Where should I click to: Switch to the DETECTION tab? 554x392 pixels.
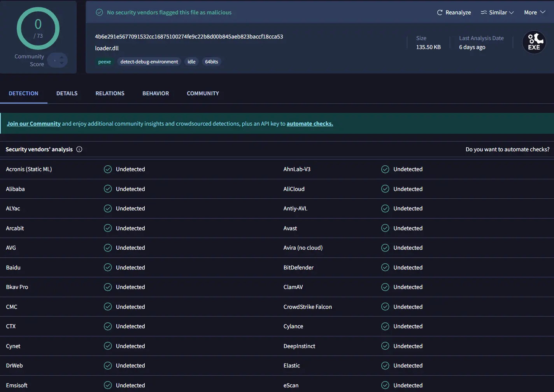[x=23, y=93]
